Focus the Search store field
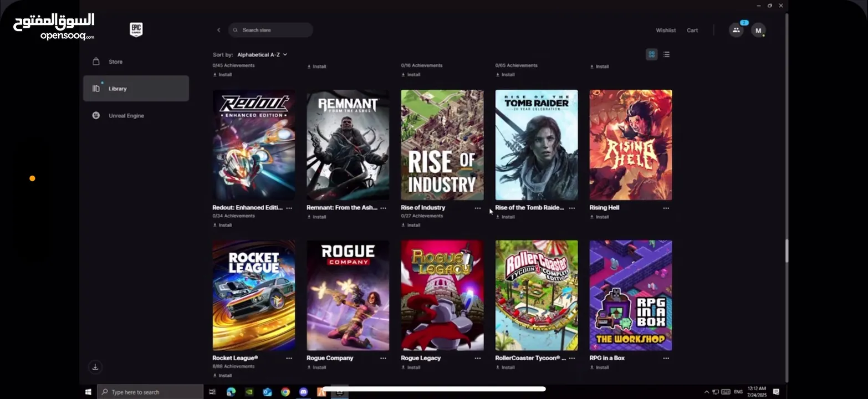868x399 pixels. click(270, 30)
